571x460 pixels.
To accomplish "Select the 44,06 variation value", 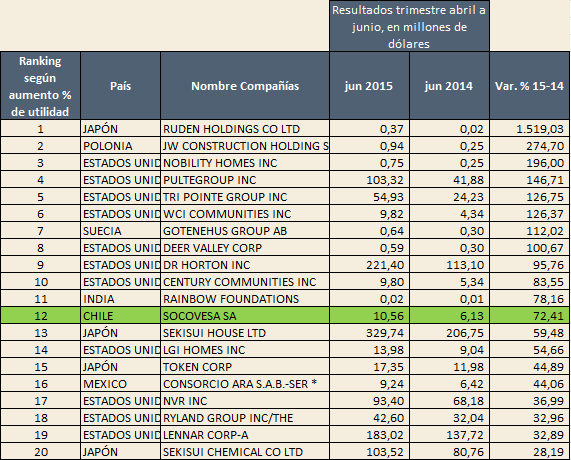I will (x=529, y=384).
